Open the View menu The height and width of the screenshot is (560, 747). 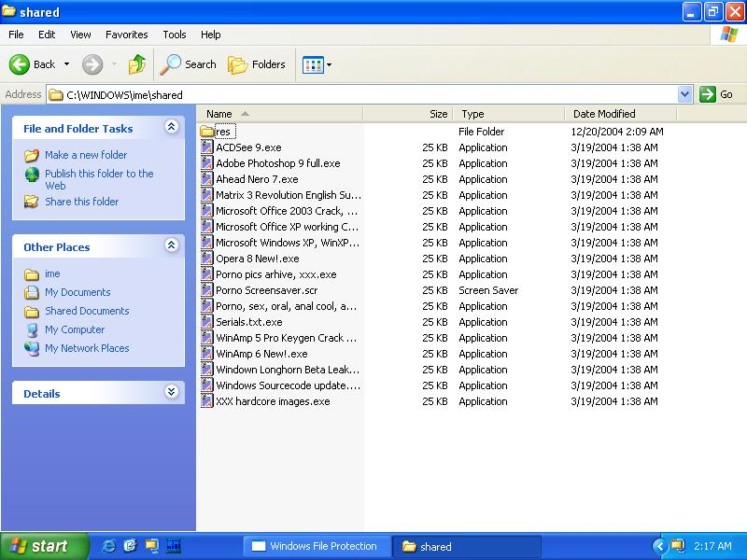[x=80, y=35]
